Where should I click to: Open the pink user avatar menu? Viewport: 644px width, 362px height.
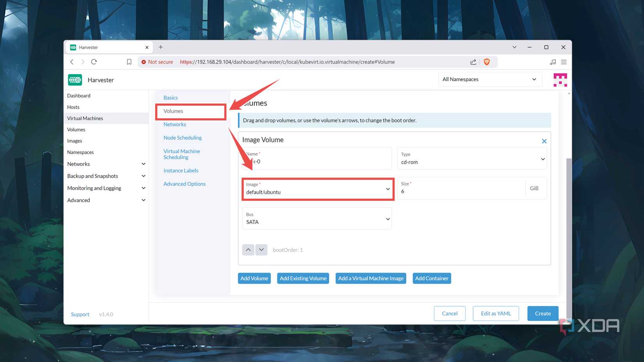560,80
